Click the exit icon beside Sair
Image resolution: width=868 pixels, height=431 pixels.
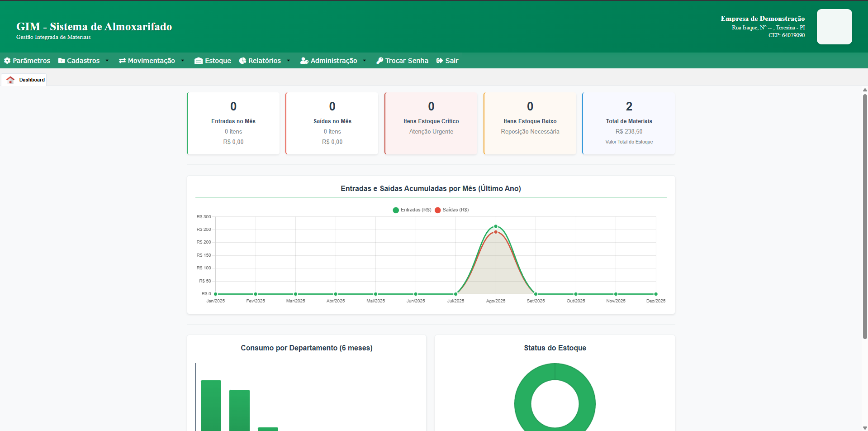(x=440, y=61)
